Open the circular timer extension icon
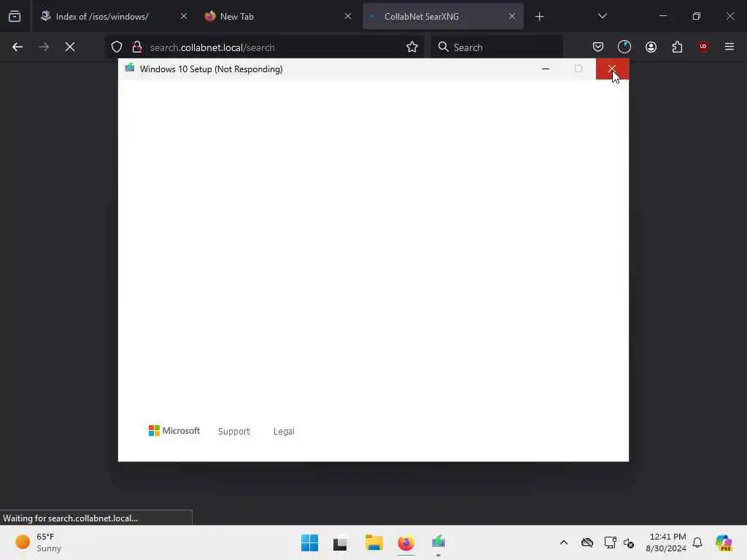Screen dimensions: 747x560 coord(624,47)
